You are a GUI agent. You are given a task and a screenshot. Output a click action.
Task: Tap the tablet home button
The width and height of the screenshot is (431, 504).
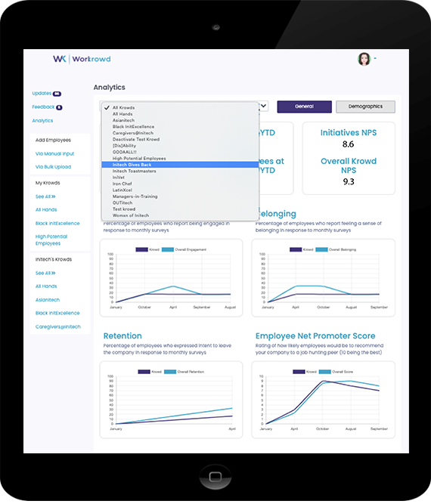(x=215, y=476)
